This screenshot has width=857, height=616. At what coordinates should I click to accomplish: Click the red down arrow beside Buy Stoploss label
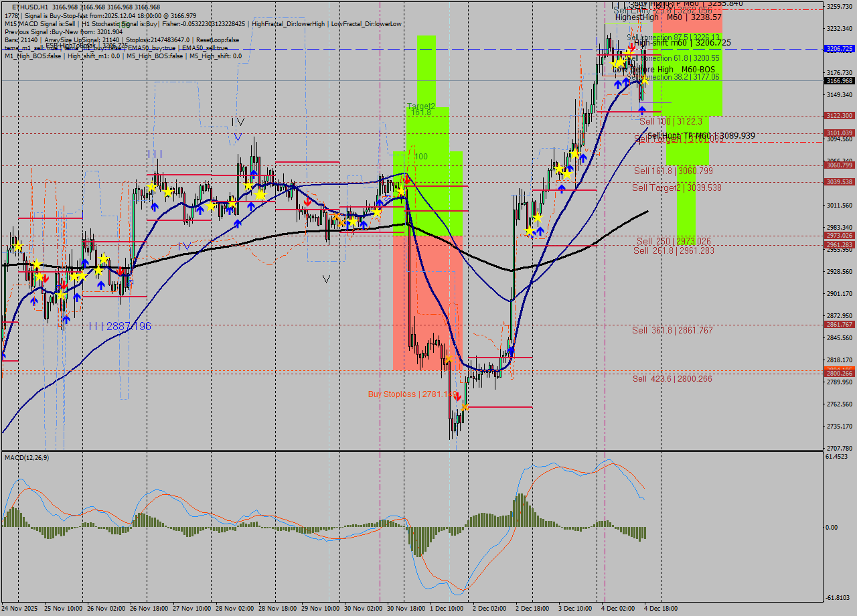pyautogui.click(x=457, y=397)
